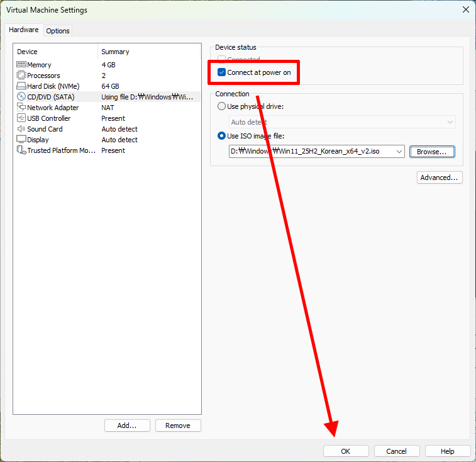Click the Sound Card Auto detect summary

click(119, 129)
